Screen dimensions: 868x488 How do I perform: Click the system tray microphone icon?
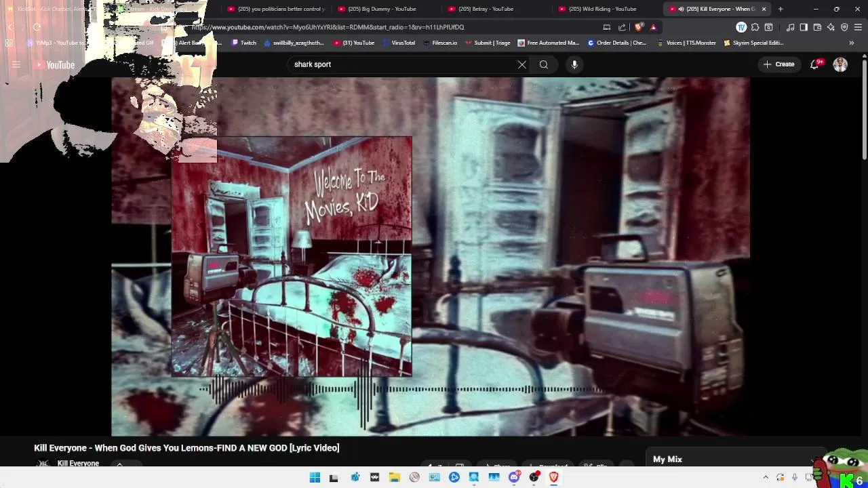795,477
